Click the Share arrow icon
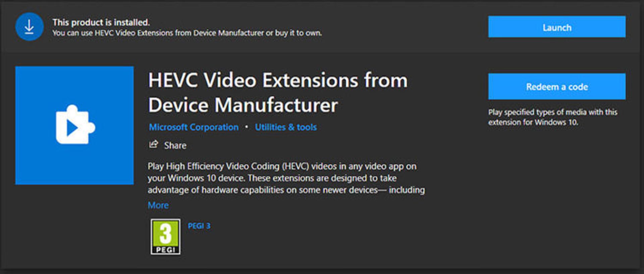 point(153,145)
